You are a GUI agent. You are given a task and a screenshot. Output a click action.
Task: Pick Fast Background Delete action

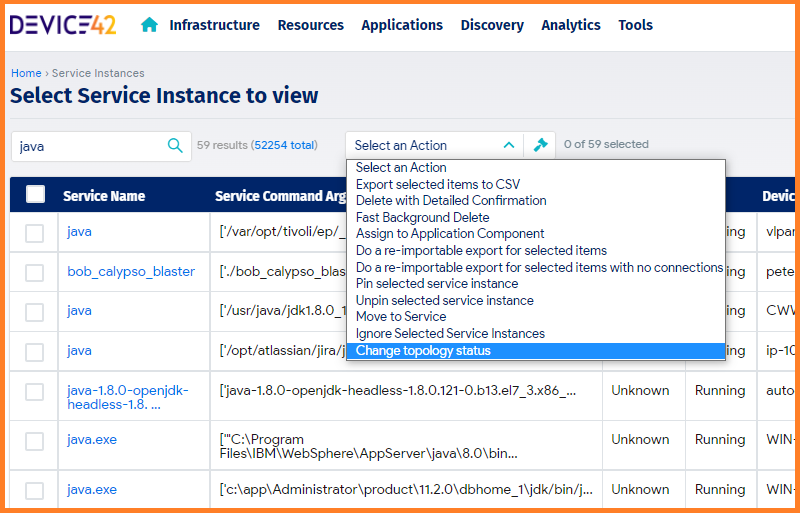point(422,217)
